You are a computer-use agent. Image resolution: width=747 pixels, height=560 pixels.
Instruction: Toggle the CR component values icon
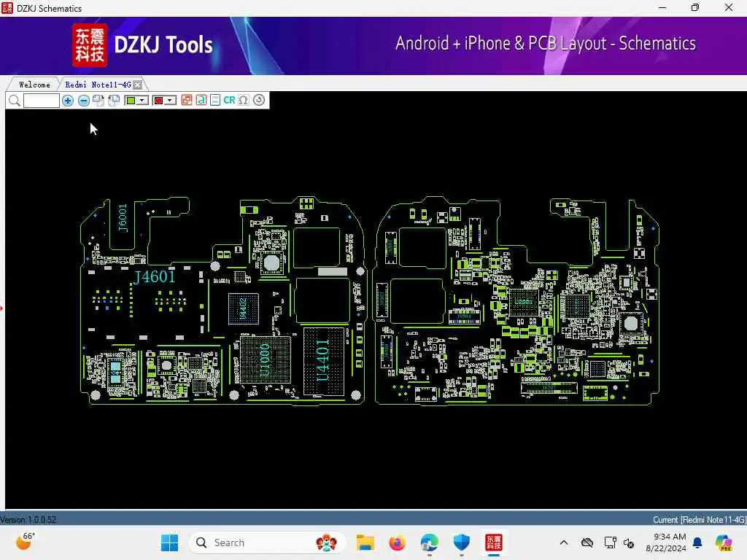click(x=229, y=100)
